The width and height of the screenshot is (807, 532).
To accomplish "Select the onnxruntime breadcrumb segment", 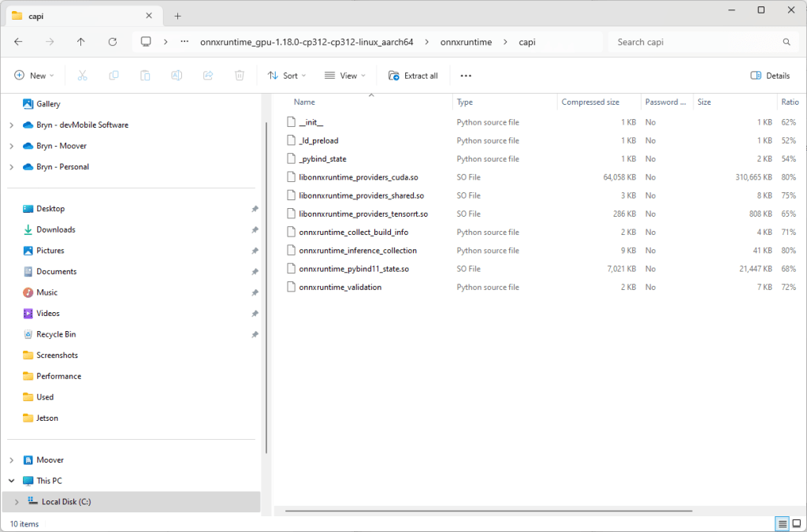I will pyautogui.click(x=466, y=42).
